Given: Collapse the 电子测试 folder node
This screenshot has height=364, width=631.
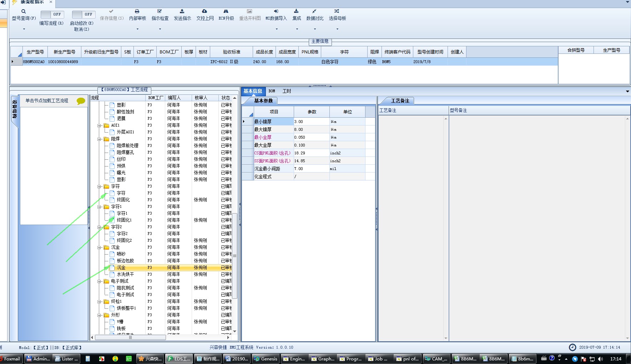Looking at the screenshot, I should click(x=99, y=281).
